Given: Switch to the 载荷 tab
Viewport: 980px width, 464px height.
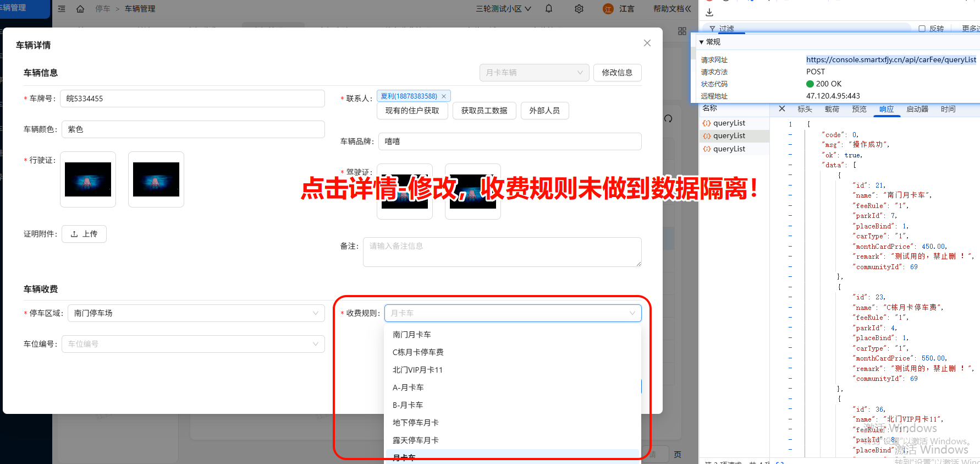Looking at the screenshot, I should click(x=832, y=109).
